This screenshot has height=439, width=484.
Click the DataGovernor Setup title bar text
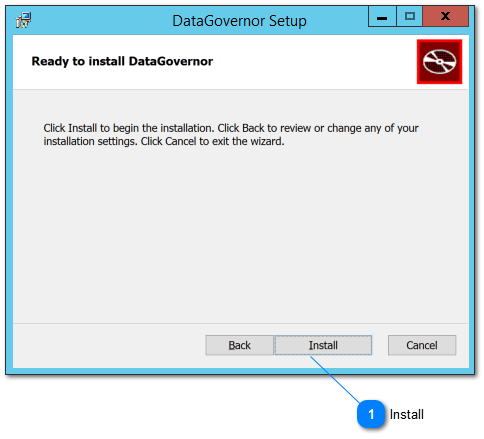tap(239, 21)
